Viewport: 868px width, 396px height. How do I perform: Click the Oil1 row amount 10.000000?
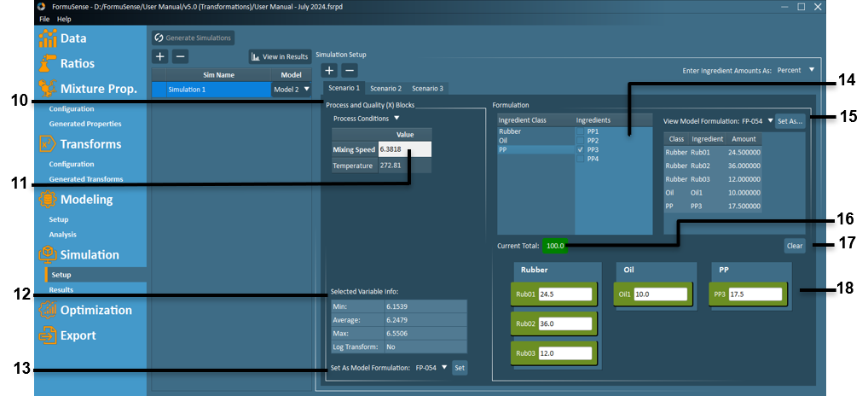tap(744, 192)
